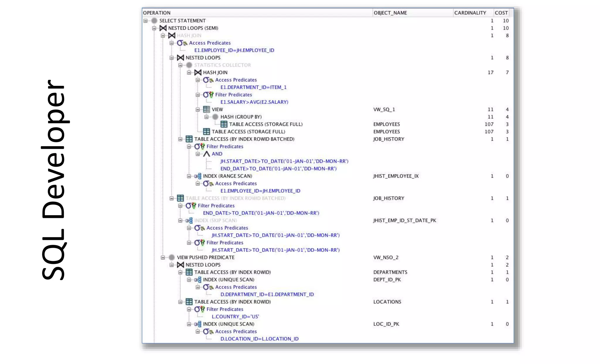Click table icon of greyed JOB_HISTORY rowid batched row

click(180, 198)
